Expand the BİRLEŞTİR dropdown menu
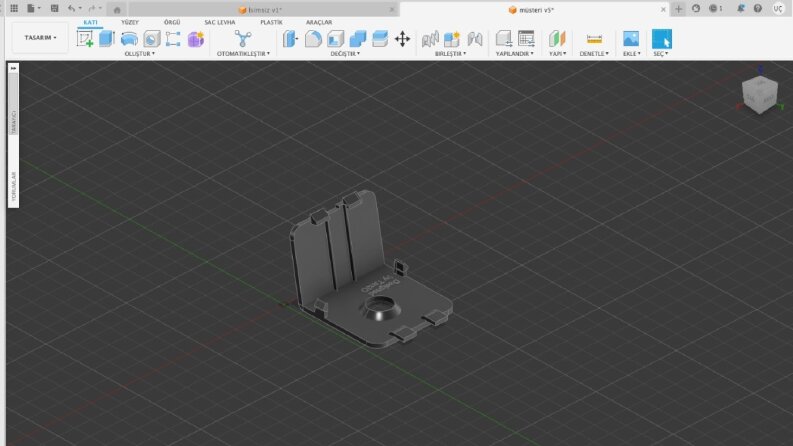The image size is (793, 446). coord(450,54)
